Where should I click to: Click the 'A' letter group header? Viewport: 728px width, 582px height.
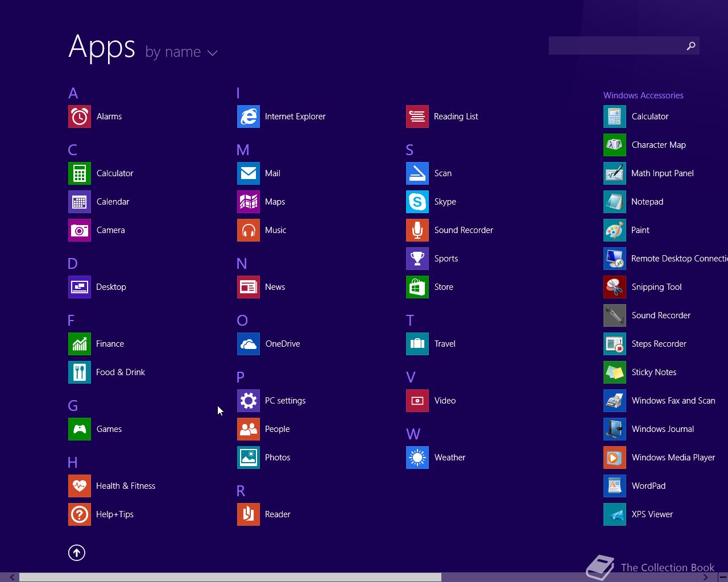[73, 93]
